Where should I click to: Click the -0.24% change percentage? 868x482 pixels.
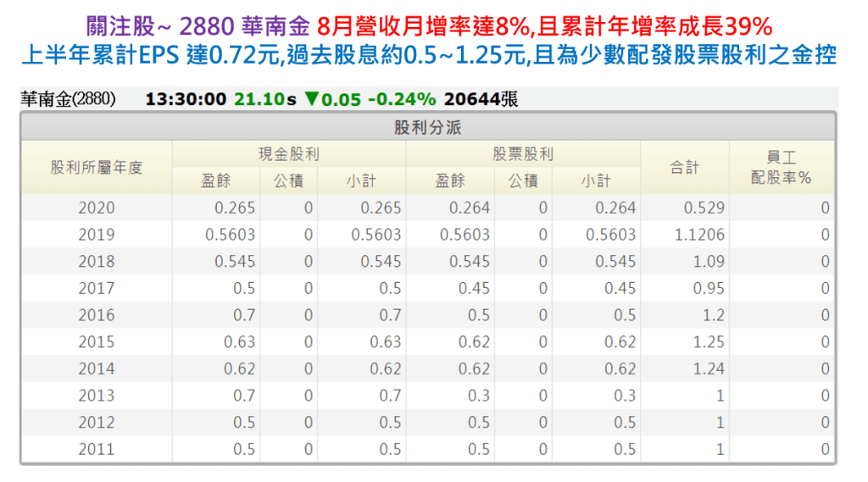(x=402, y=99)
